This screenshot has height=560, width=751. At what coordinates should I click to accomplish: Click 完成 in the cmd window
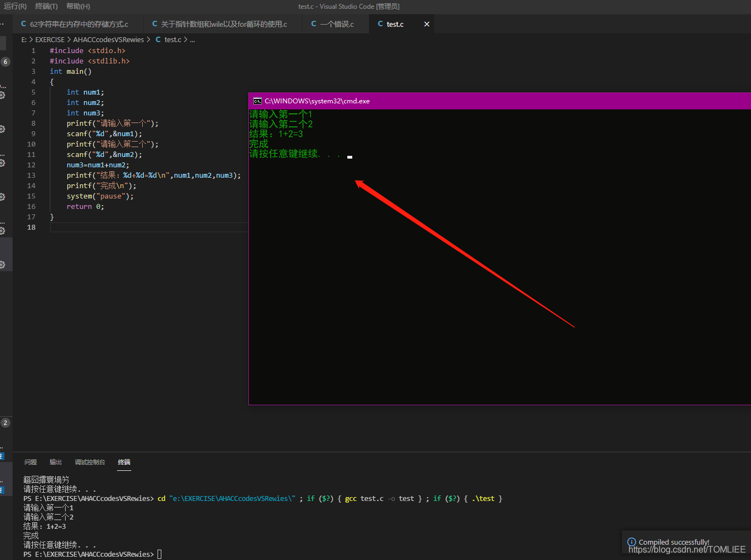click(x=259, y=144)
